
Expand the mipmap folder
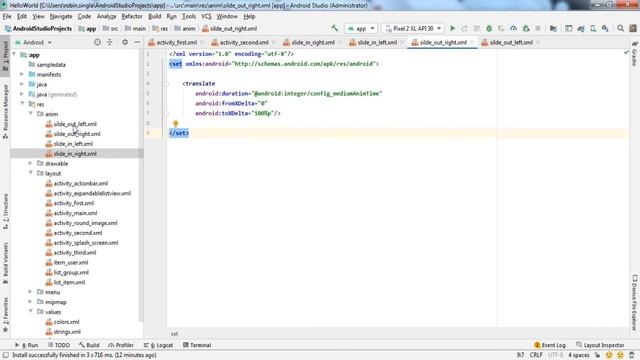click(x=31, y=302)
